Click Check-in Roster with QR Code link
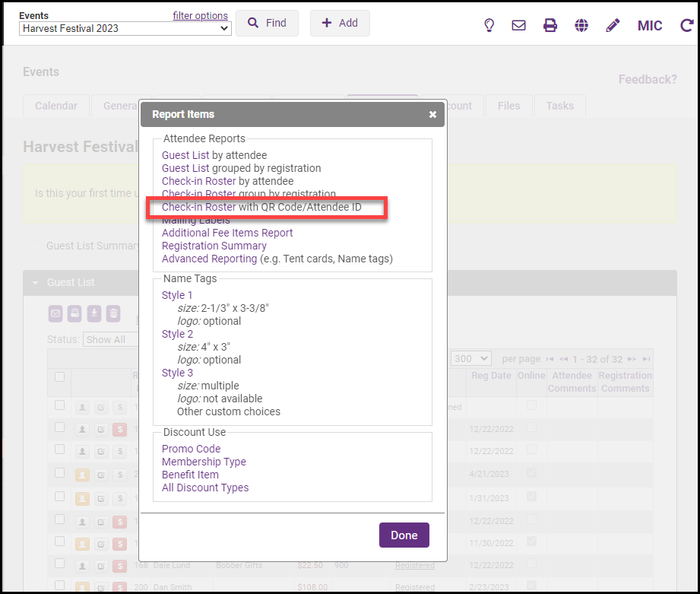The height and width of the screenshot is (594, 700). coord(199,207)
